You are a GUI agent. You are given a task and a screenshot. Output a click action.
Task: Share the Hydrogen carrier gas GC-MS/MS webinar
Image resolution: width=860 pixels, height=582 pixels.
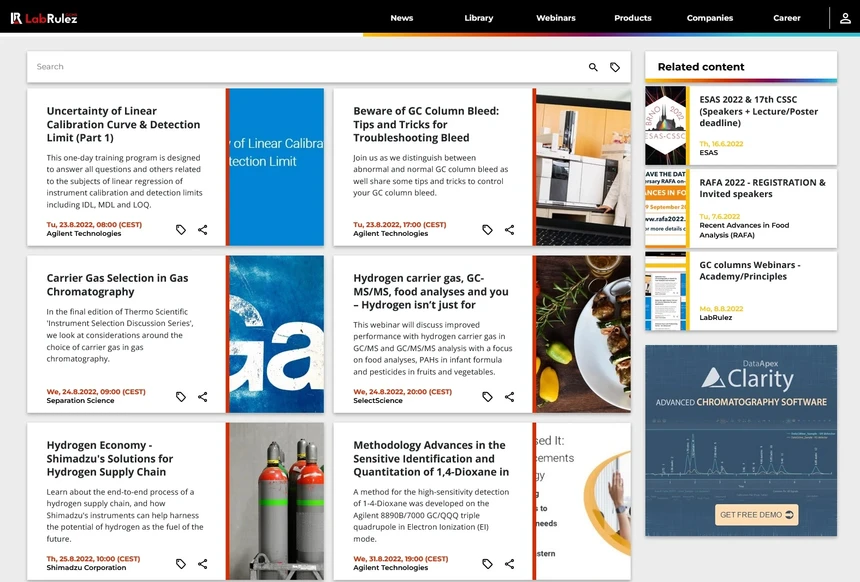(509, 397)
